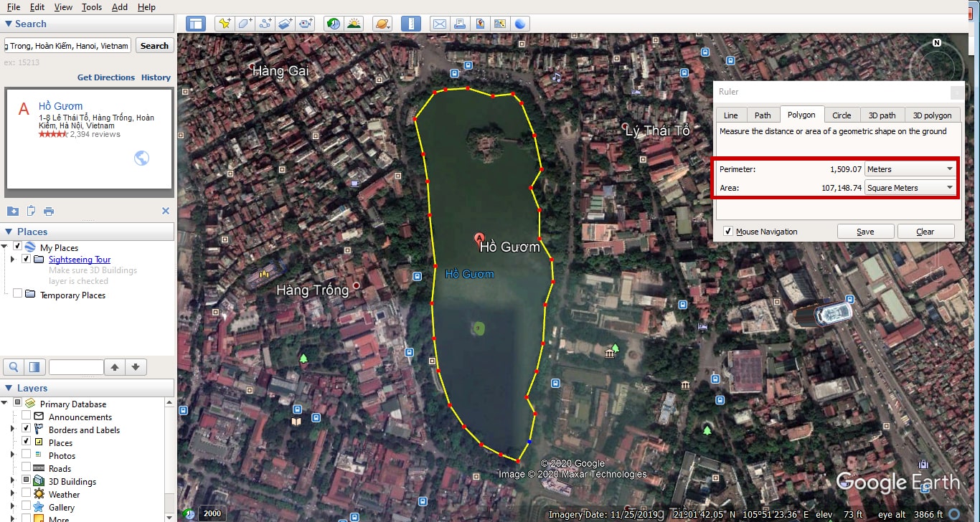
Task: Uncheck the Mouse Navigation checkbox
Action: tap(728, 231)
